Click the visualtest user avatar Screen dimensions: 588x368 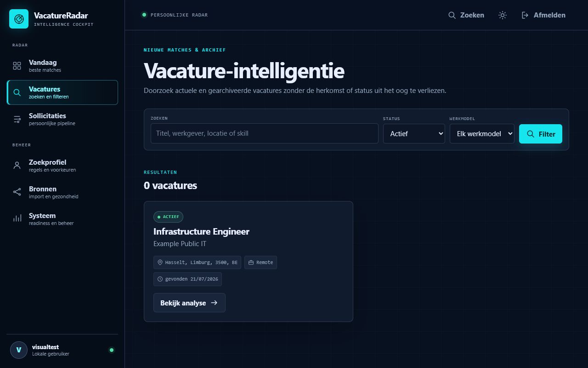tap(19, 350)
